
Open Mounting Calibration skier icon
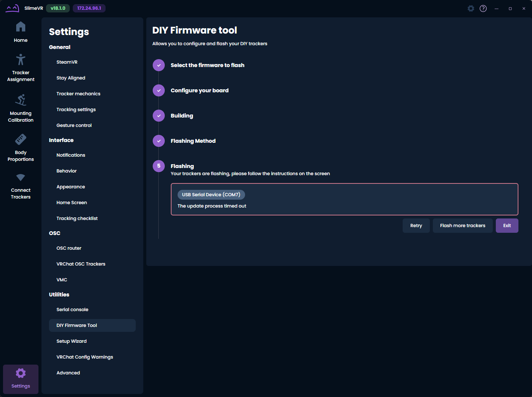click(x=21, y=100)
